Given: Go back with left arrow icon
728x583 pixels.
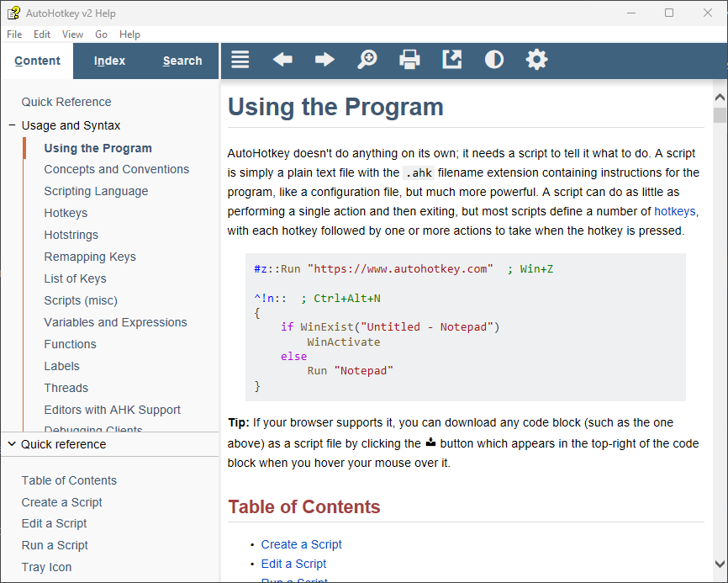Looking at the screenshot, I should [282, 60].
